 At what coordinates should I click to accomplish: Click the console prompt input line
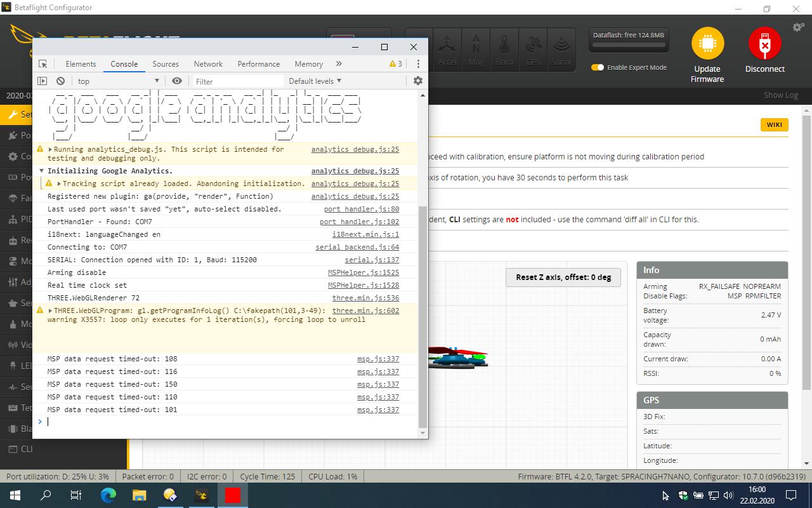coord(232,422)
